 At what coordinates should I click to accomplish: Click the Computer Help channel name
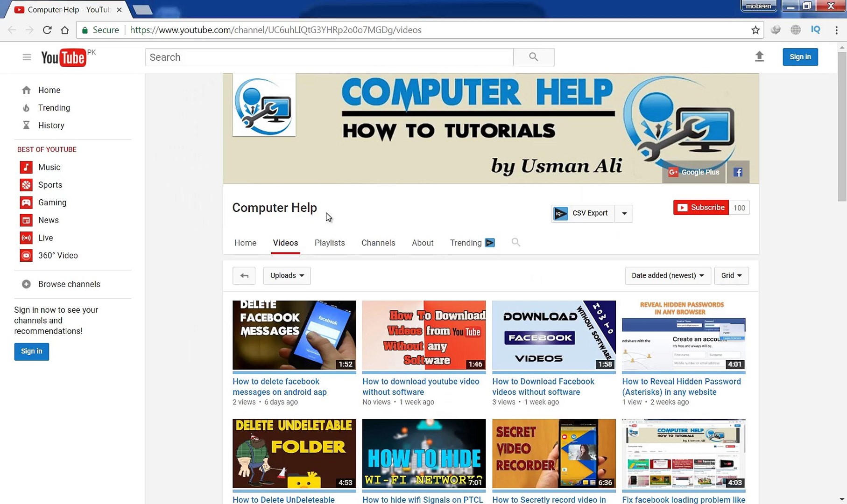[275, 208]
